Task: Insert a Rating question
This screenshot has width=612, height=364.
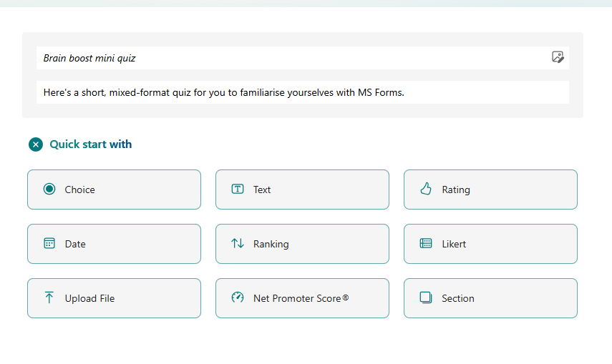Action: click(490, 190)
